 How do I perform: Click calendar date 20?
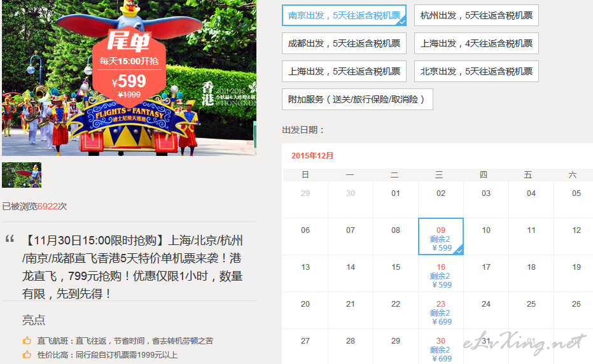point(305,304)
